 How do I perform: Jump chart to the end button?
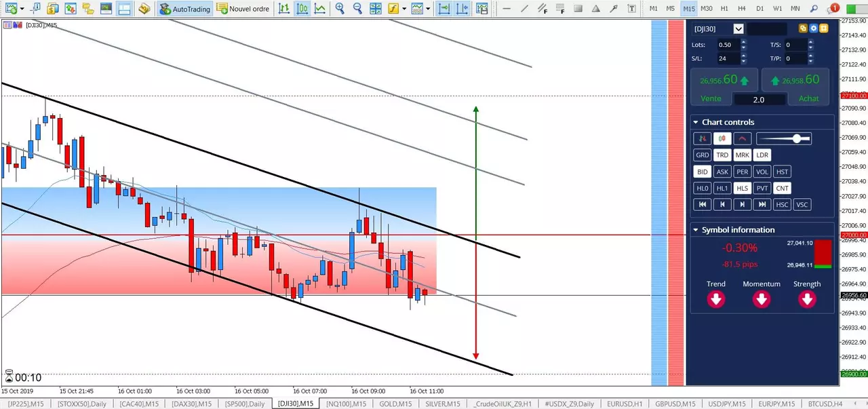pyautogui.click(x=762, y=204)
